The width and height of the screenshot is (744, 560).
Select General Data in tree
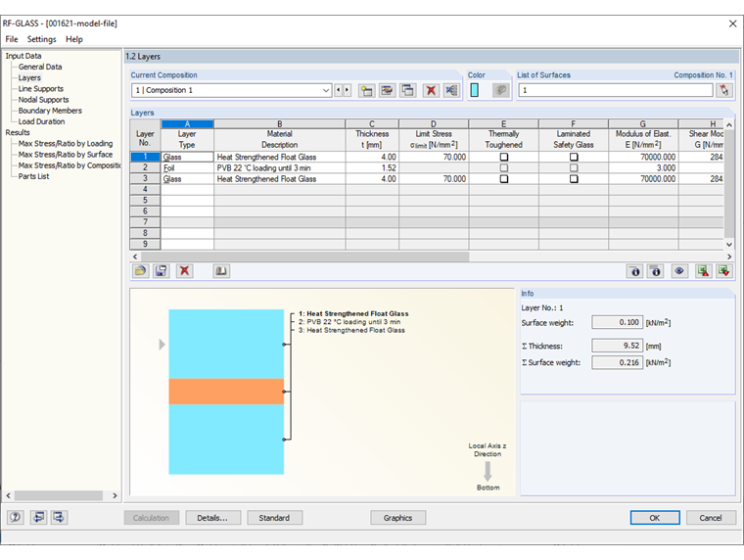pos(40,67)
